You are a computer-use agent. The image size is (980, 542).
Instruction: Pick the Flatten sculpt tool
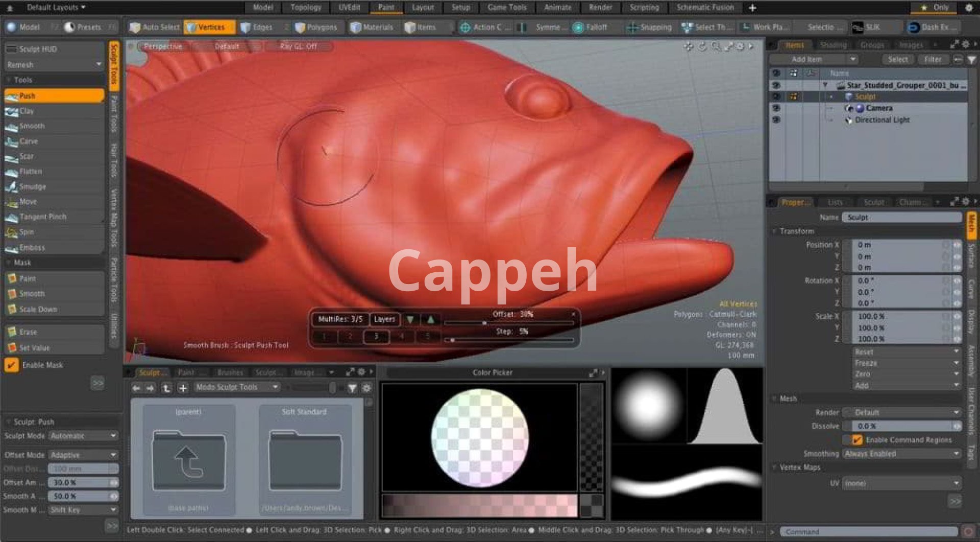point(31,172)
